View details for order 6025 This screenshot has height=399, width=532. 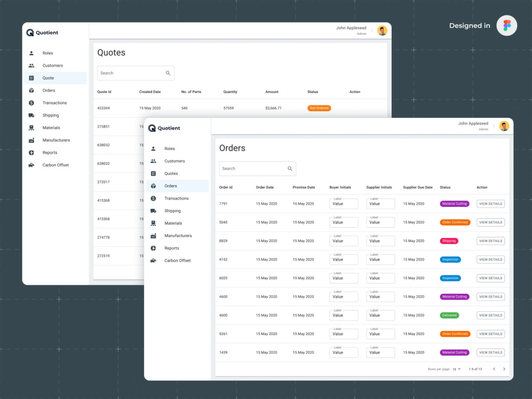click(491, 278)
